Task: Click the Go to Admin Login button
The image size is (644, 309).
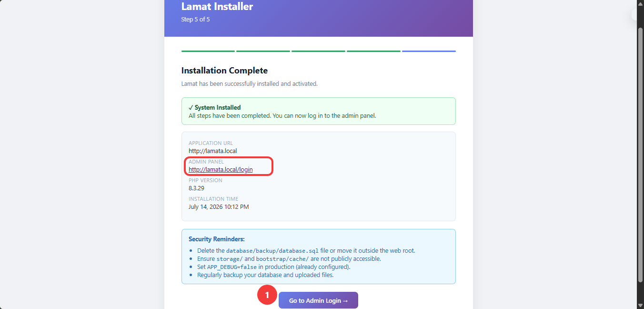Action: click(x=318, y=300)
